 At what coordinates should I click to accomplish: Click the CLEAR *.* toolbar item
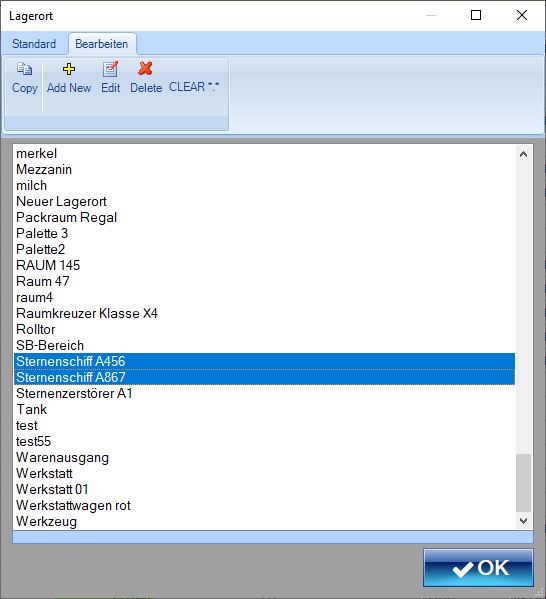coord(194,87)
